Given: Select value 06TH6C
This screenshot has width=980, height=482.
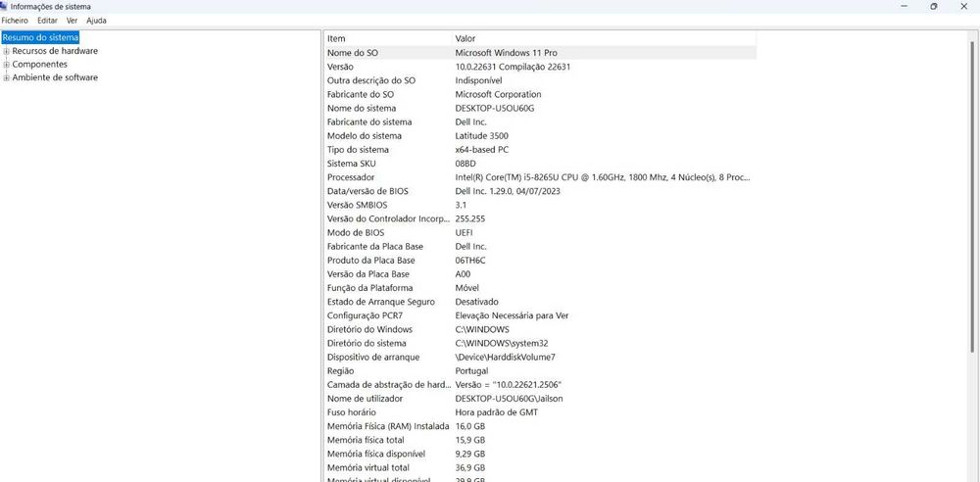Looking at the screenshot, I should (470, 260).
